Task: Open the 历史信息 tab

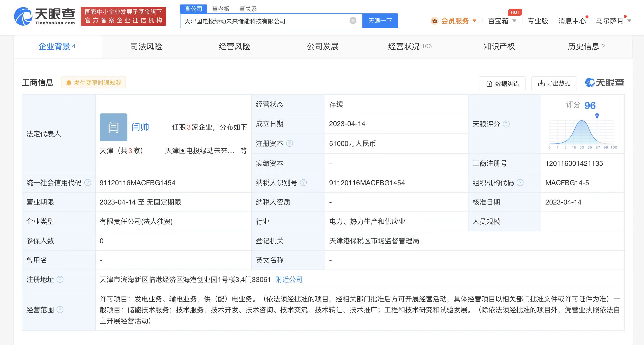Action: [x=586, y=47]
